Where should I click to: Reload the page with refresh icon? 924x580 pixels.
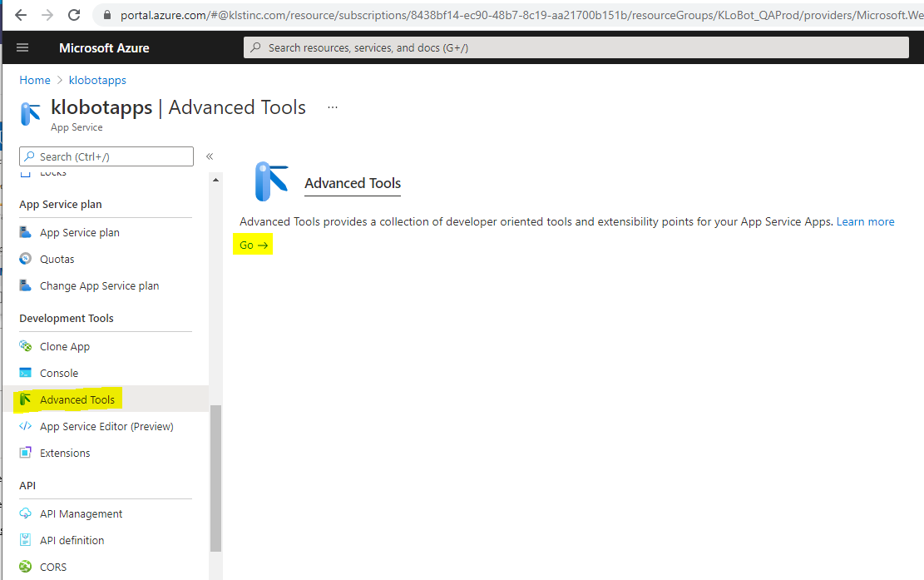pos(74,15)
